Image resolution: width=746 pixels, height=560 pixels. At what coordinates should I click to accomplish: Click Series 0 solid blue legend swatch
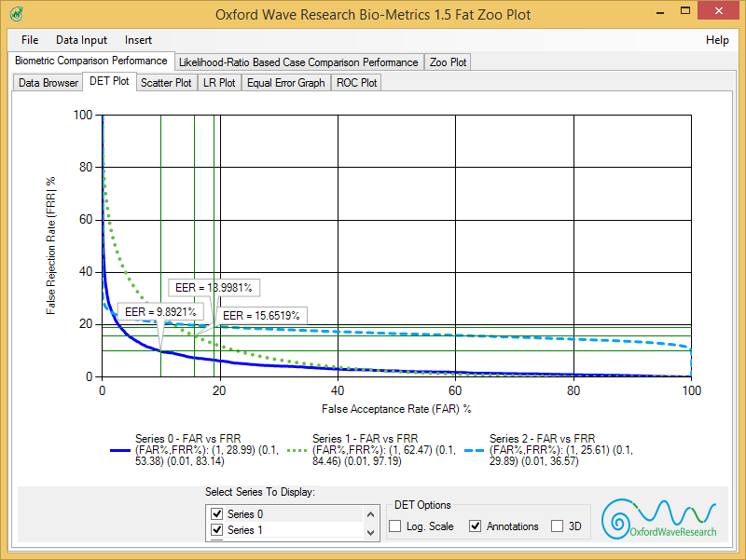tap(120, 450)
